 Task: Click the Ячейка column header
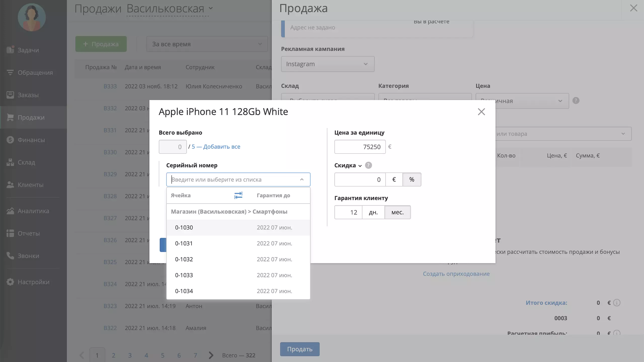[181, 195]
